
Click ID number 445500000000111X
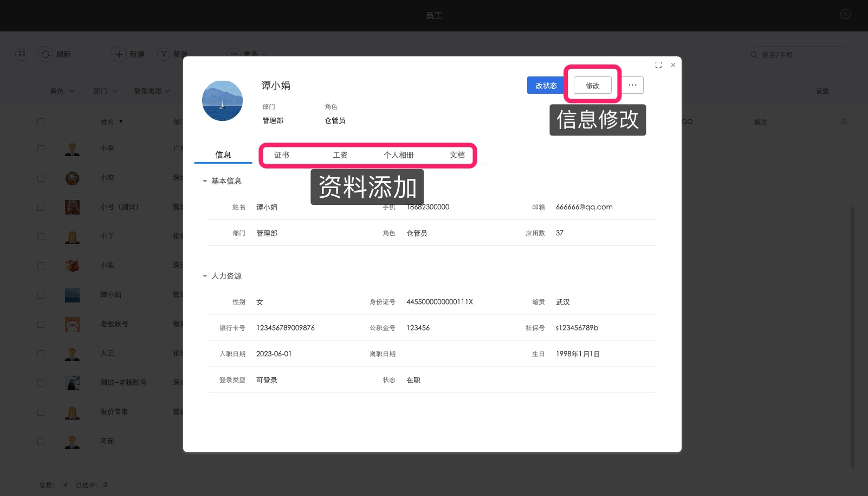point(439,302)
